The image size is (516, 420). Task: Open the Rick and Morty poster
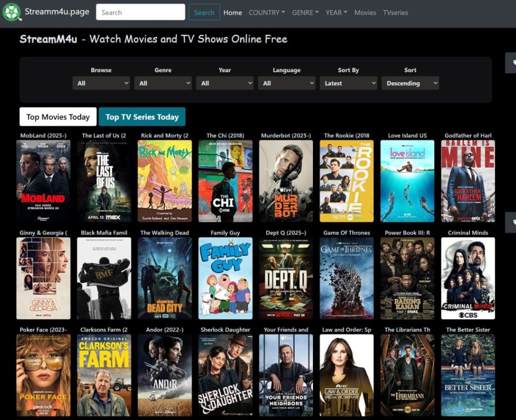[x=165, y=181]
